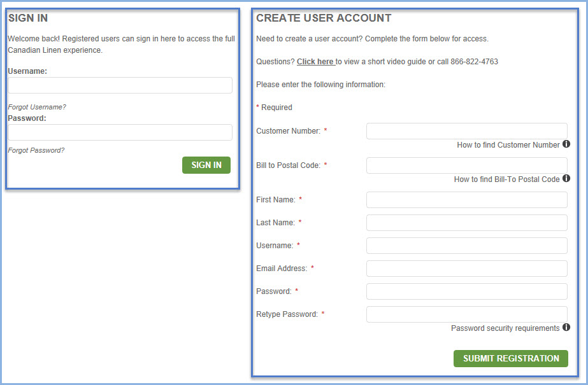Select the Customer Number input box

pyautogui.click(x=466, y=131)
